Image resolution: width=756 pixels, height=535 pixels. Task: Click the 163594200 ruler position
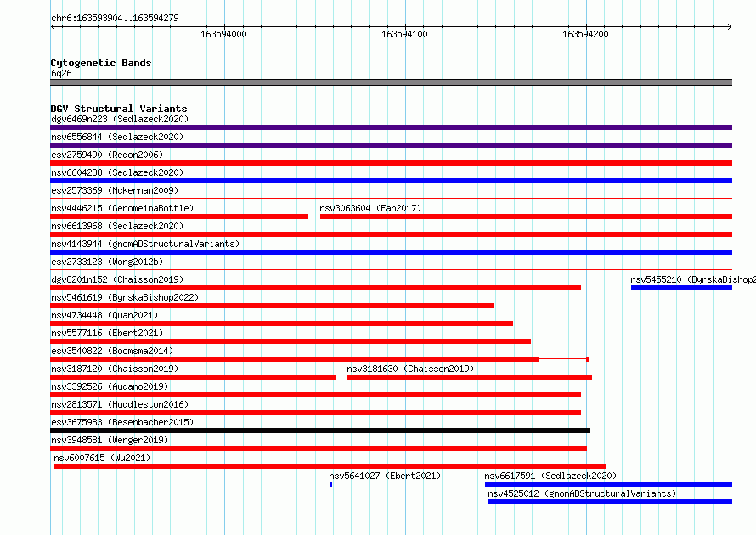click(x=585, y=34)
